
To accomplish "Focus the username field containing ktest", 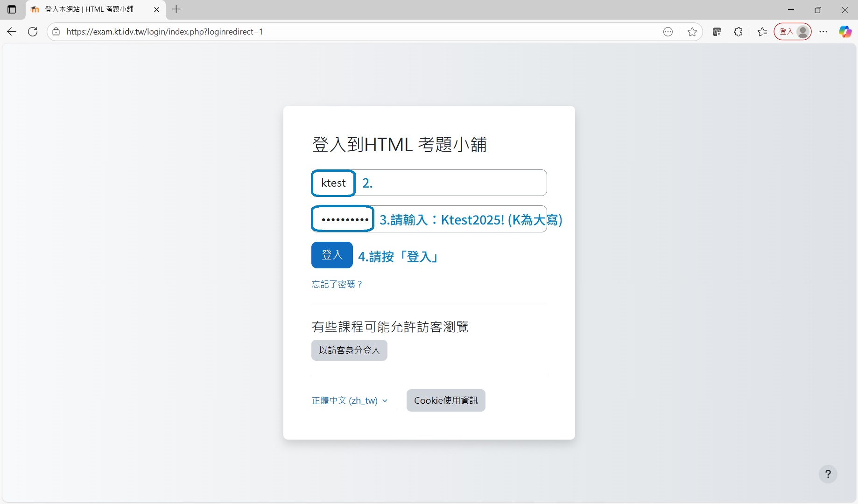I will pyautogui.click(x=429, y=183).
